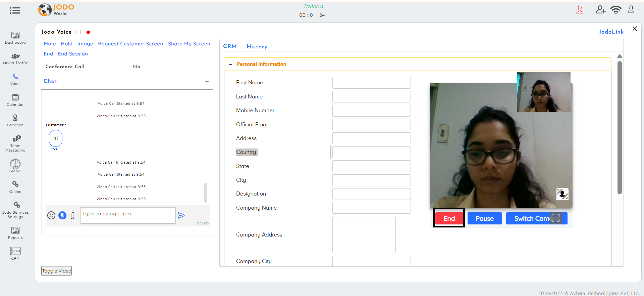Click the Pause video button

pos(485,218)
